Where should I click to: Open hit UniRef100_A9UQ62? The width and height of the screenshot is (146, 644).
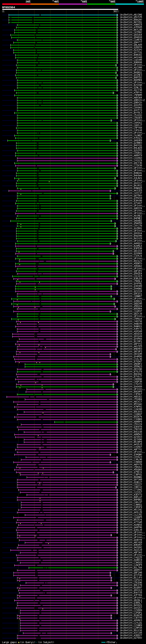click(x=131, y=266)
